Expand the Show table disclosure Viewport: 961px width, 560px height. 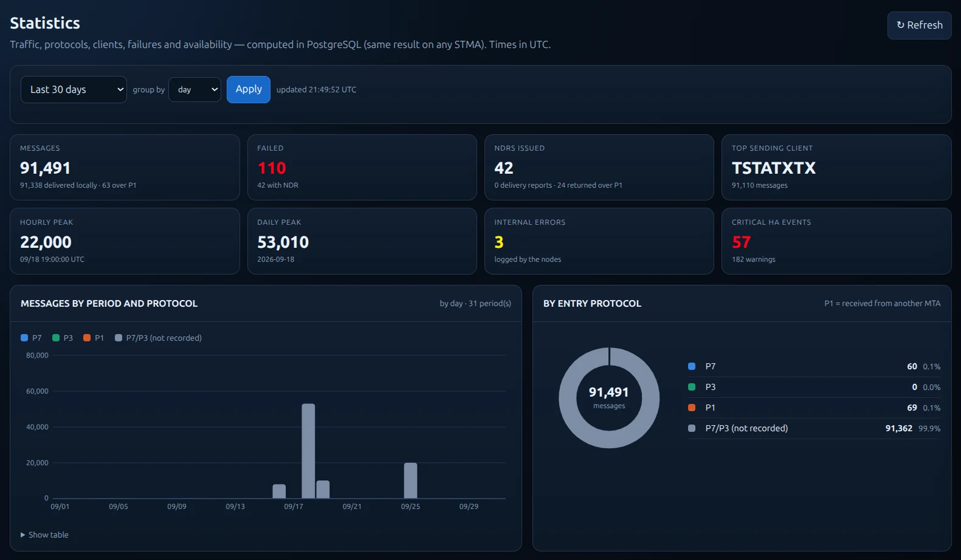pos(44,535)
